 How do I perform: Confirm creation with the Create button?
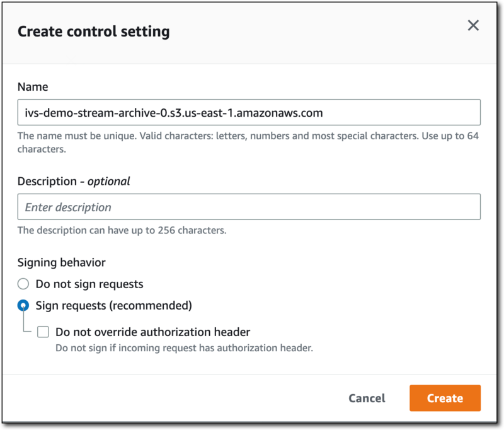point(445,398)
